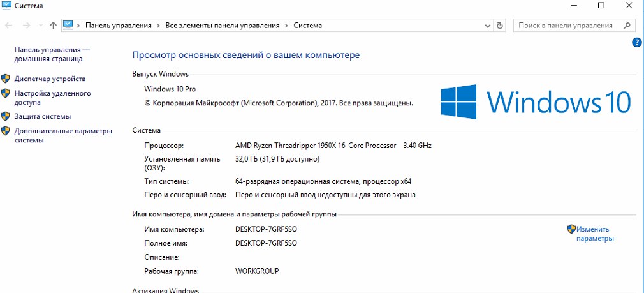Click 'DESKTOP-7GRF5SO' next to 'Имя компьютера'
This screenshot has height=293, width=644.
pyautogui.click(x=266, y=229)
